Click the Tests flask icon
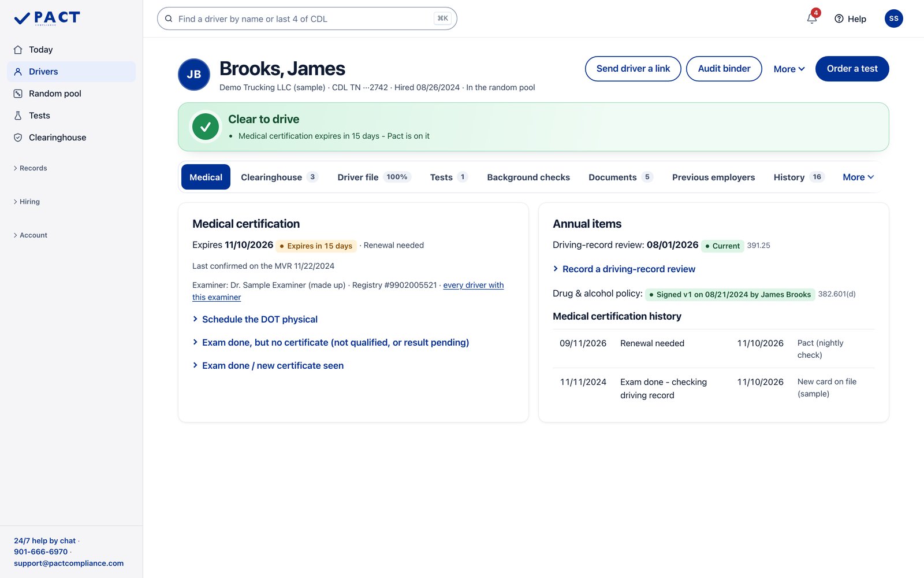 (18, 116)
